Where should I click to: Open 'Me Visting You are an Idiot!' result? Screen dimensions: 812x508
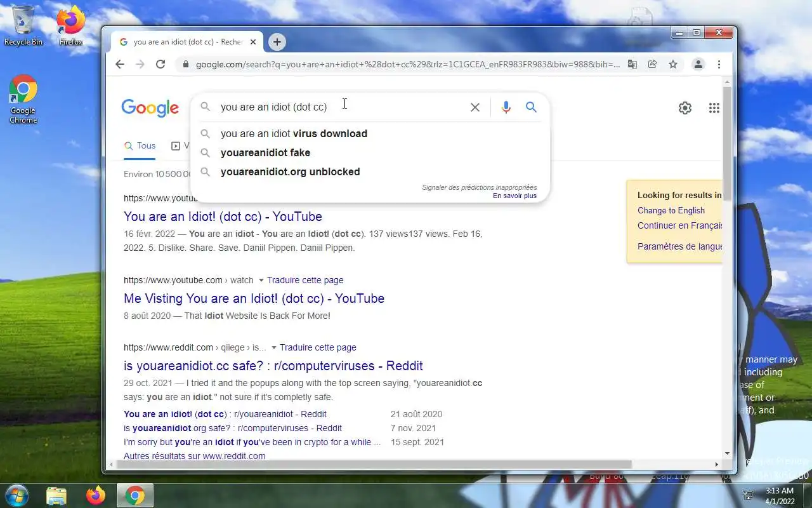(x=254, y=298)
